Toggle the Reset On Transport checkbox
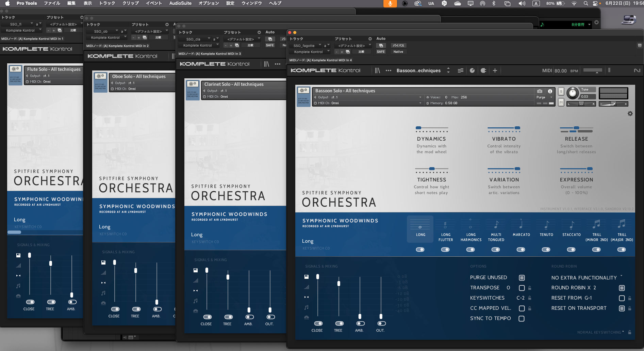 622,308
